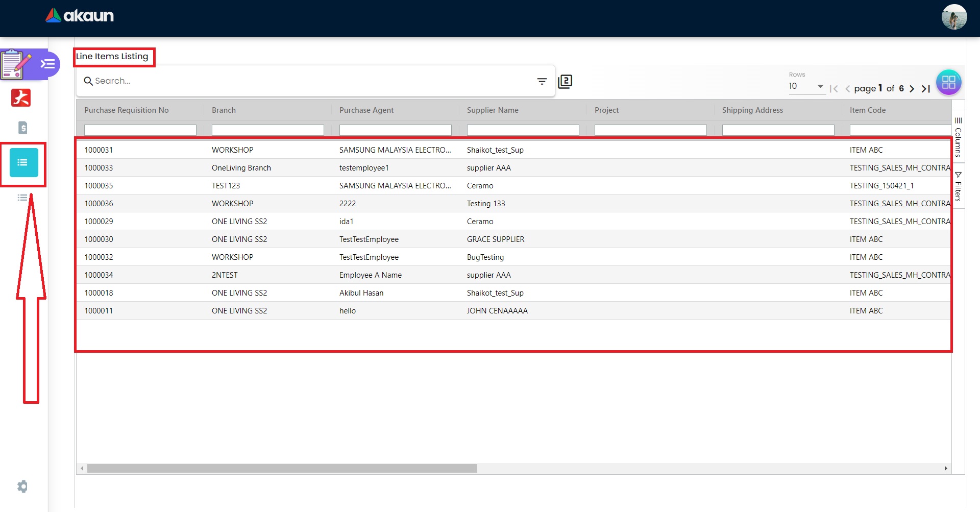
Task: Open the grey list icon in sidebar
Action: click(22, 198)
